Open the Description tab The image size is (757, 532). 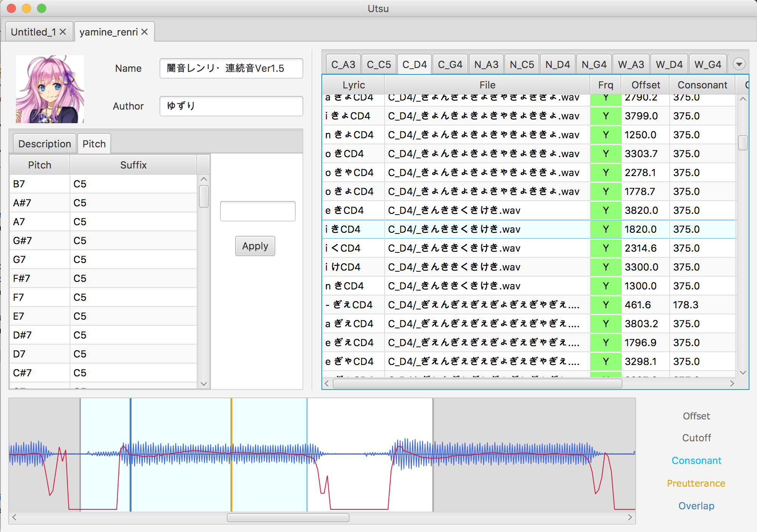tap(44, 144)
